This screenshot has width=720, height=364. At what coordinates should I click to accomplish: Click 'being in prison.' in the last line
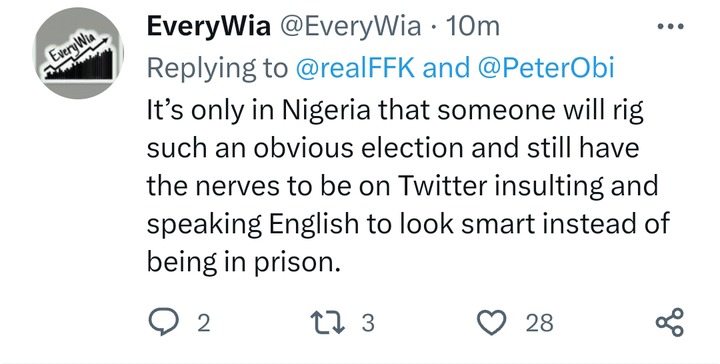tap(244, 263)
